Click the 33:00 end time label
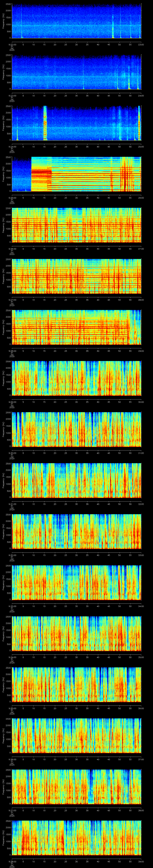 tap(141, 555)
